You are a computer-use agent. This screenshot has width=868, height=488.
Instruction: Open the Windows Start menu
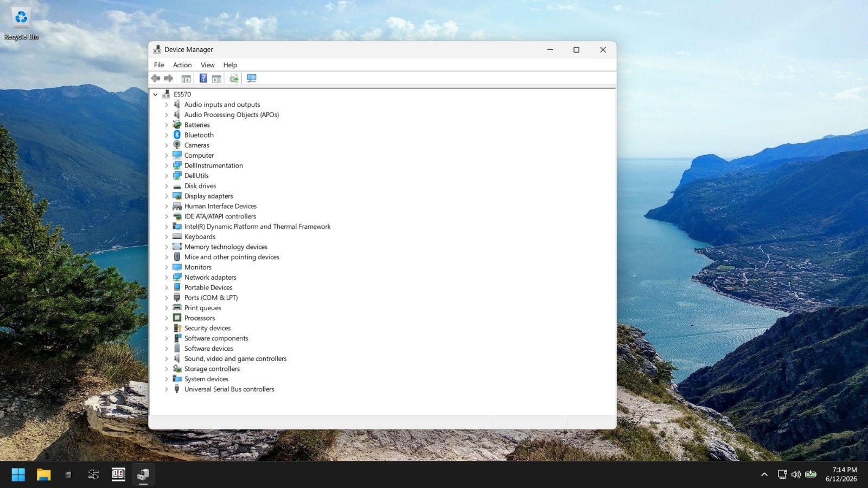18,474
